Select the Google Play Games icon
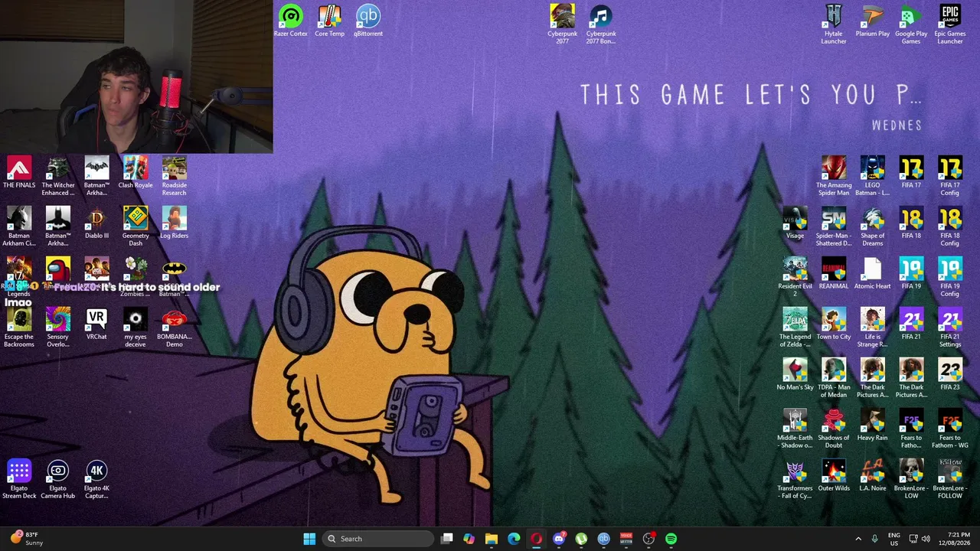This screenshot has height=551, width=980. click(911, 24)
